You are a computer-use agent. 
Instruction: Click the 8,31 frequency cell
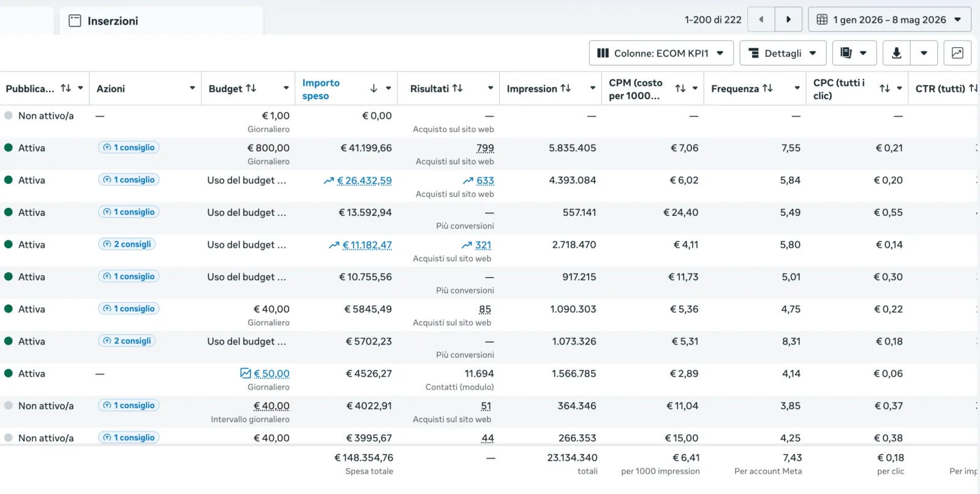pos(791,341)
